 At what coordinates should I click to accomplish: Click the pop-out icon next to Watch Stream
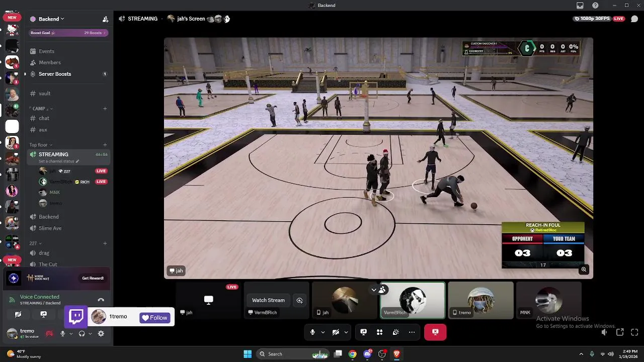[299, 300]
